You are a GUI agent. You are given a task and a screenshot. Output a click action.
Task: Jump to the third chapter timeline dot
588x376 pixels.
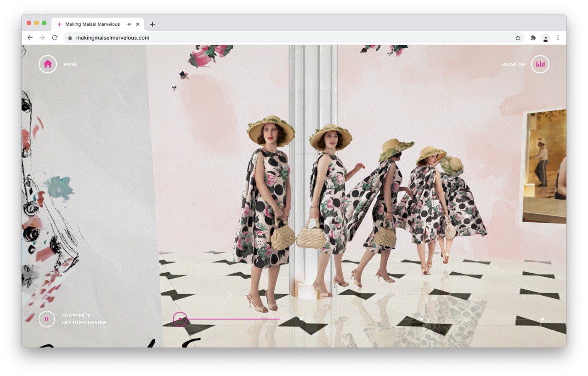coord(422,319)
